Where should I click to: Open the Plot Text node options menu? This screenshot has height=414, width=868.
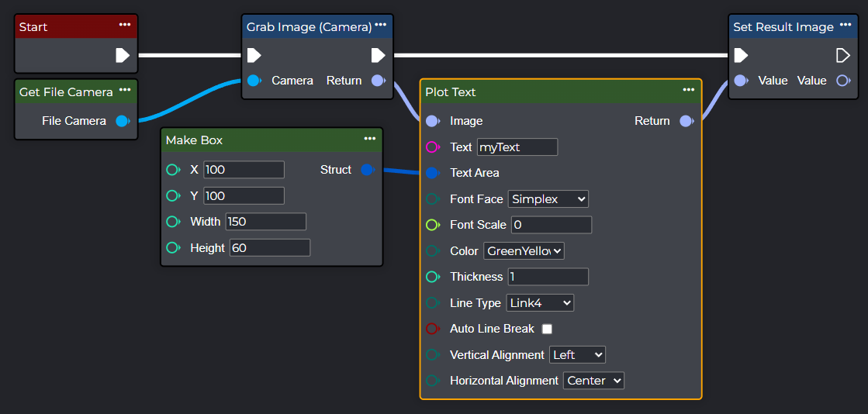(688, 90)
